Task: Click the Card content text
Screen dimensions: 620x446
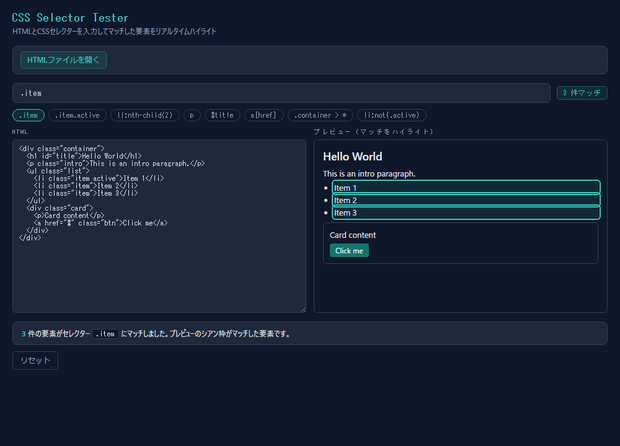Action: point(353,235)
